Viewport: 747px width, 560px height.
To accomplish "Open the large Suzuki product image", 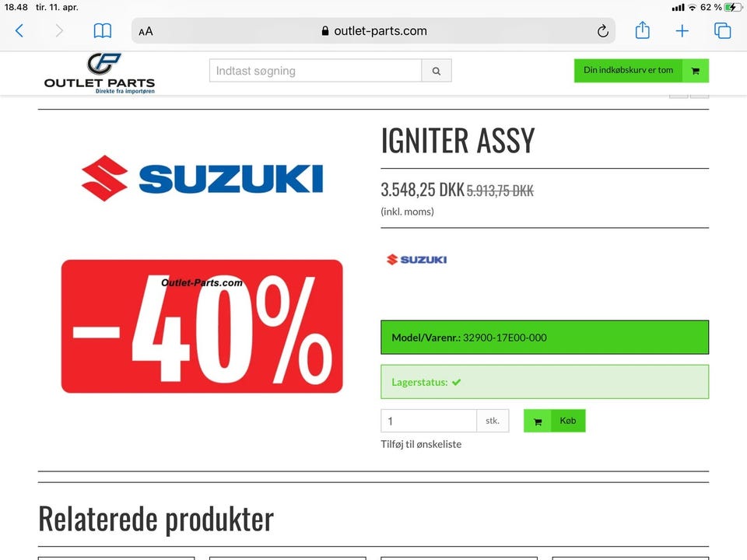I will 202,179.
